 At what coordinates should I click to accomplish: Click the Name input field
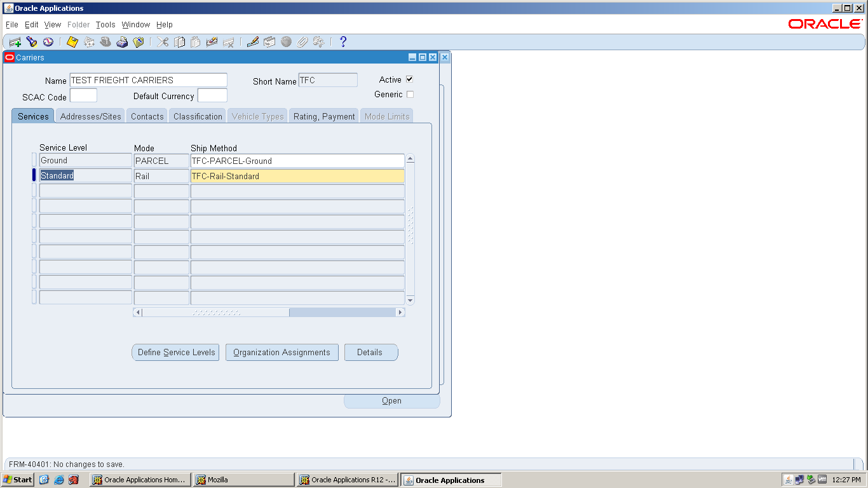point(148,80)
